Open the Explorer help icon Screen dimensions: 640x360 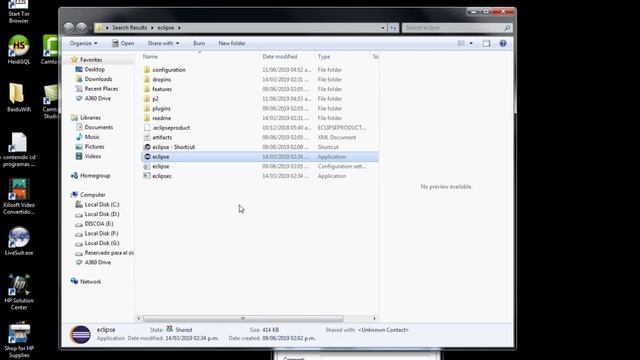[503, 43]
